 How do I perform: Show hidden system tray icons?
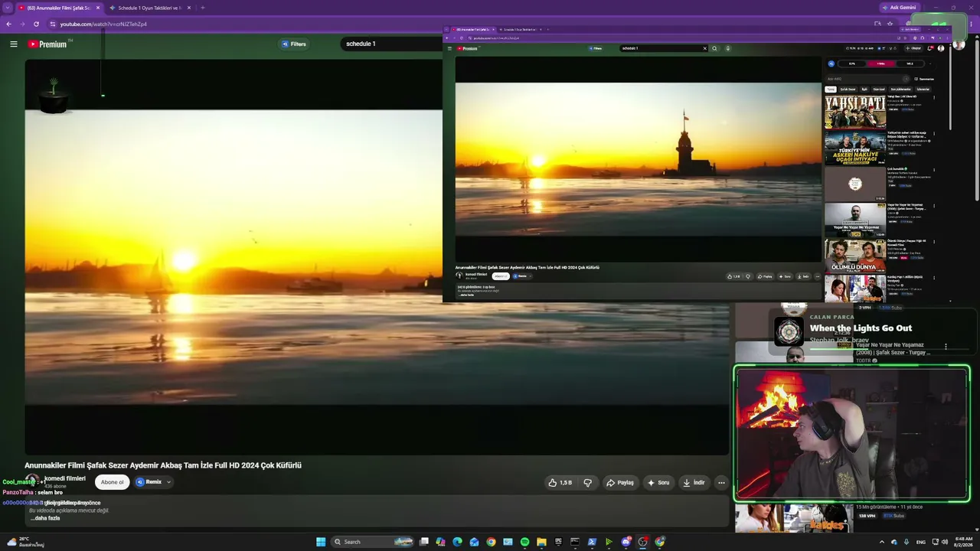(881, 542)
